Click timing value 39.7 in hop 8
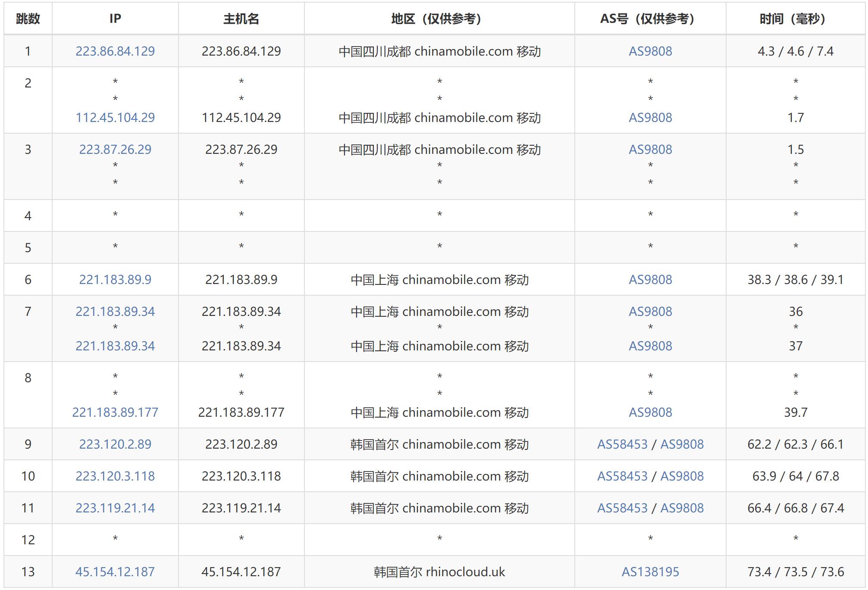The height and width of the screenshot is (590, 868). (x=796, y=412)
